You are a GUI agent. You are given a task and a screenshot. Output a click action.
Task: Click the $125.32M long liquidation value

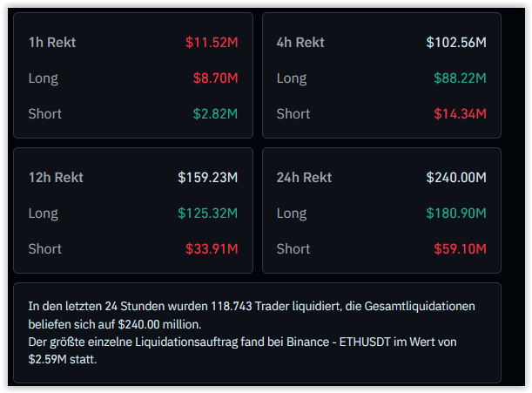click(x=208, y=213)
